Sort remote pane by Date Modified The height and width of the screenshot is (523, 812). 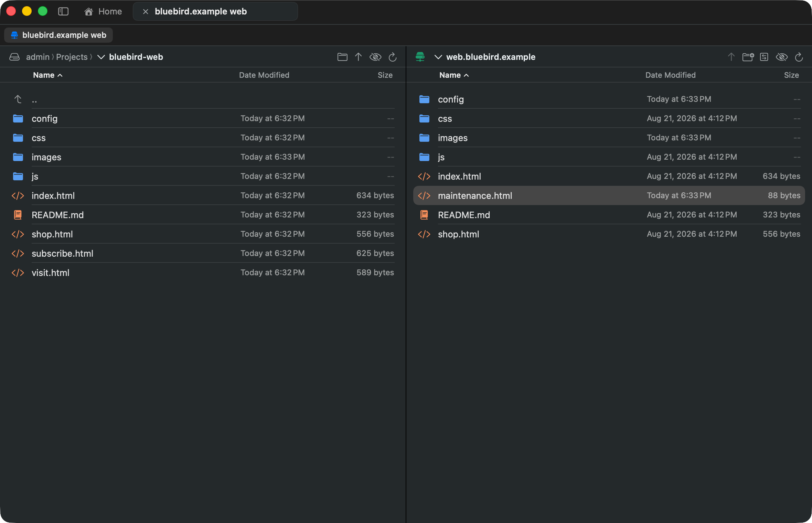click(671, 75)
